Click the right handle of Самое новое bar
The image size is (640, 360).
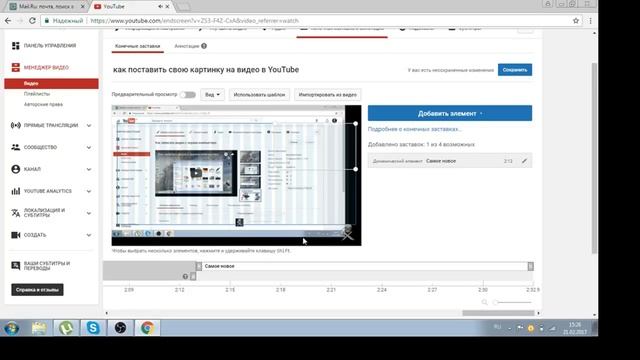530,266
